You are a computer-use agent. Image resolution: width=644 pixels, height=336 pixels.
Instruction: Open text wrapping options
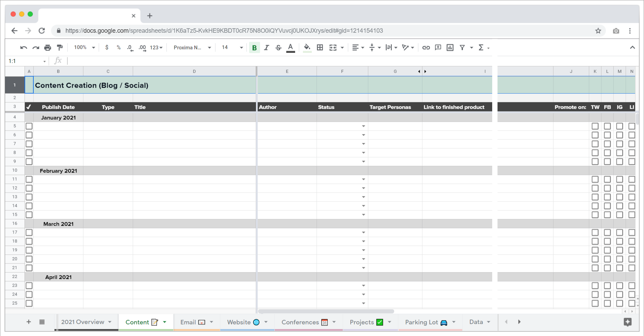[x=391, y=48]
